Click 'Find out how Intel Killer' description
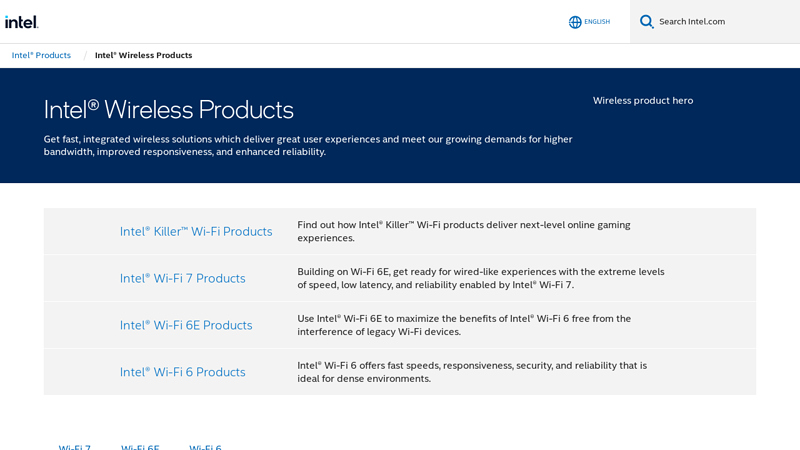 (x=464, y=231)
